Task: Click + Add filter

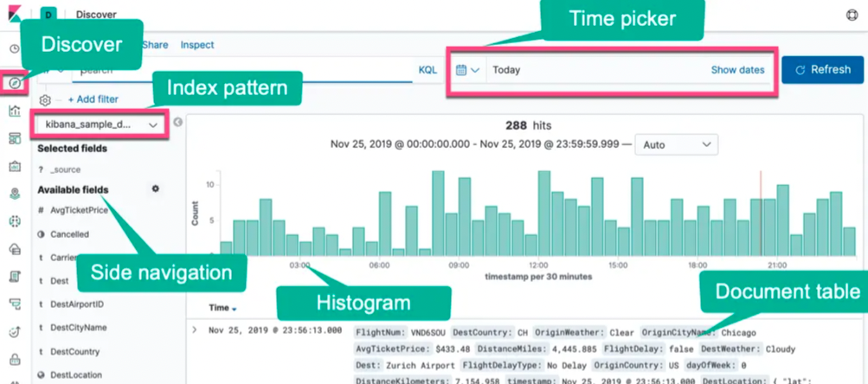Action: pyautogui.click(x=93, y=99)
